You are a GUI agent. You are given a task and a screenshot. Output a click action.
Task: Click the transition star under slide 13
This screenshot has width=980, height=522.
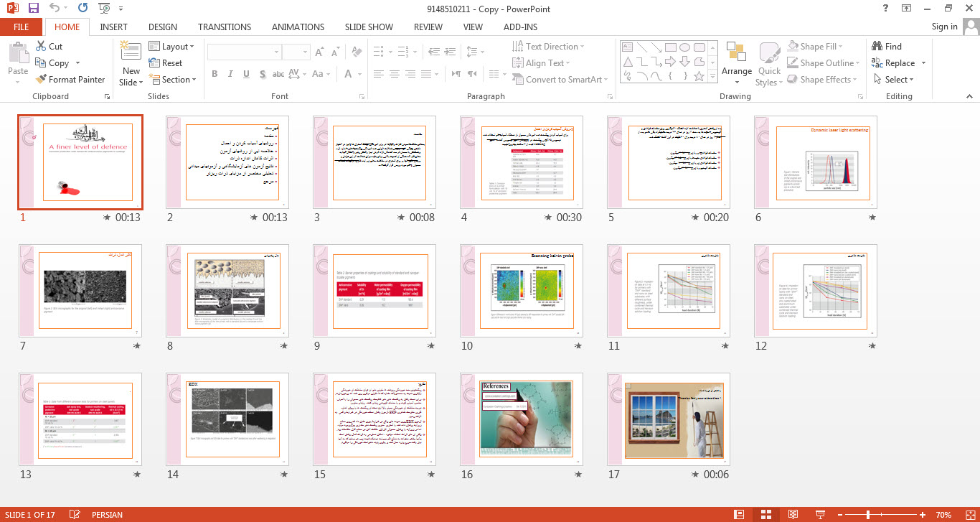point(137,475)
